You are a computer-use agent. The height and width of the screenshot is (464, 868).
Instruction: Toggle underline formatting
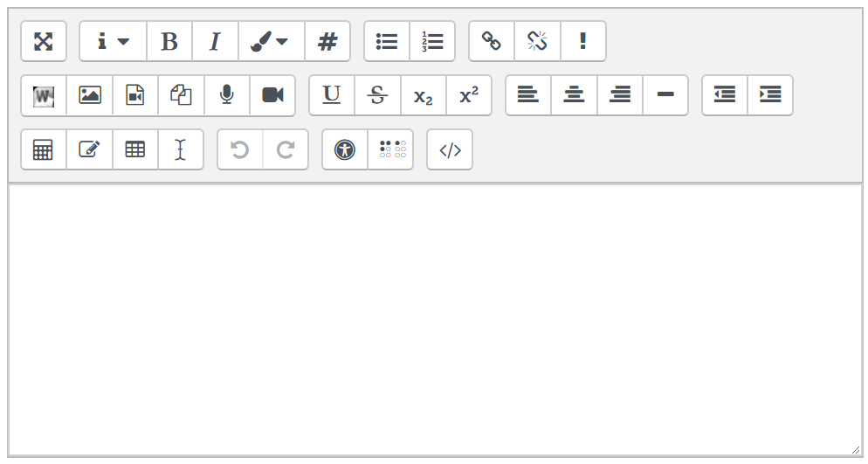pos(332,95)
